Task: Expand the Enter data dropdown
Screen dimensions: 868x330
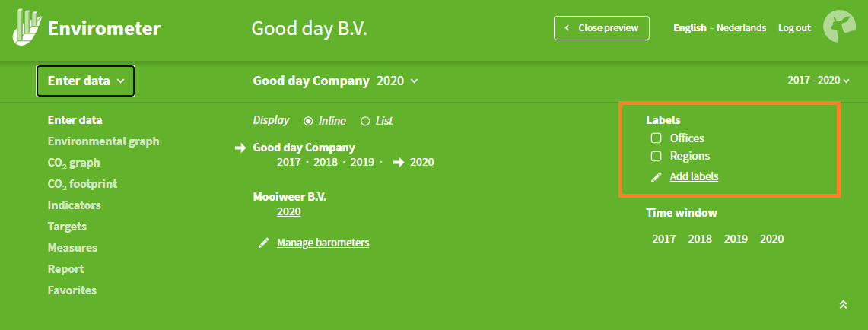Action: [86, 81]
